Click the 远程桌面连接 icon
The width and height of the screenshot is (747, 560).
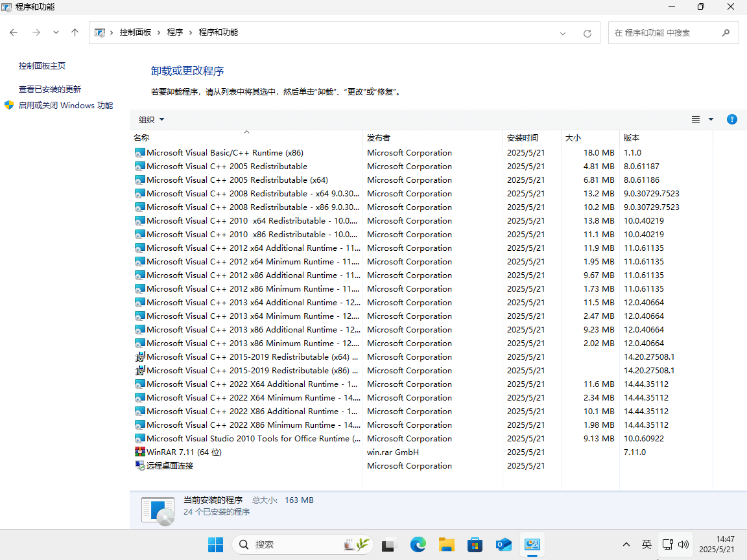[139, 466]
